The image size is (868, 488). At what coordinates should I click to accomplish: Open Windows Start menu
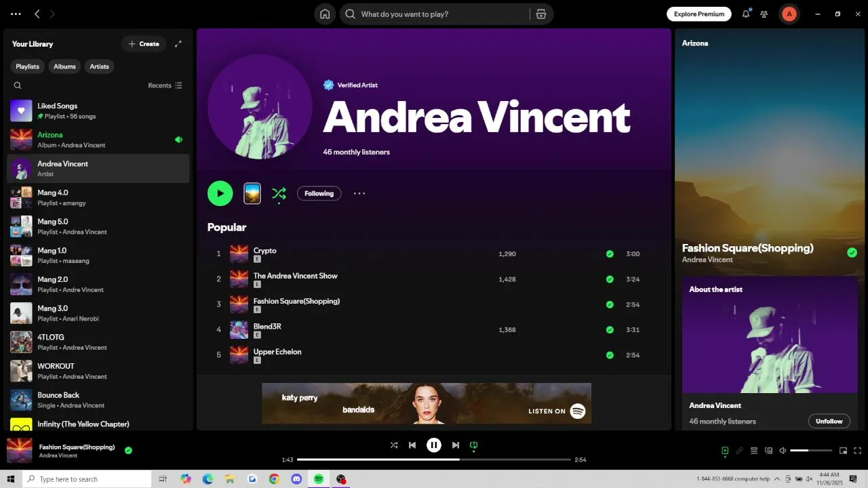tap(11, 479)
